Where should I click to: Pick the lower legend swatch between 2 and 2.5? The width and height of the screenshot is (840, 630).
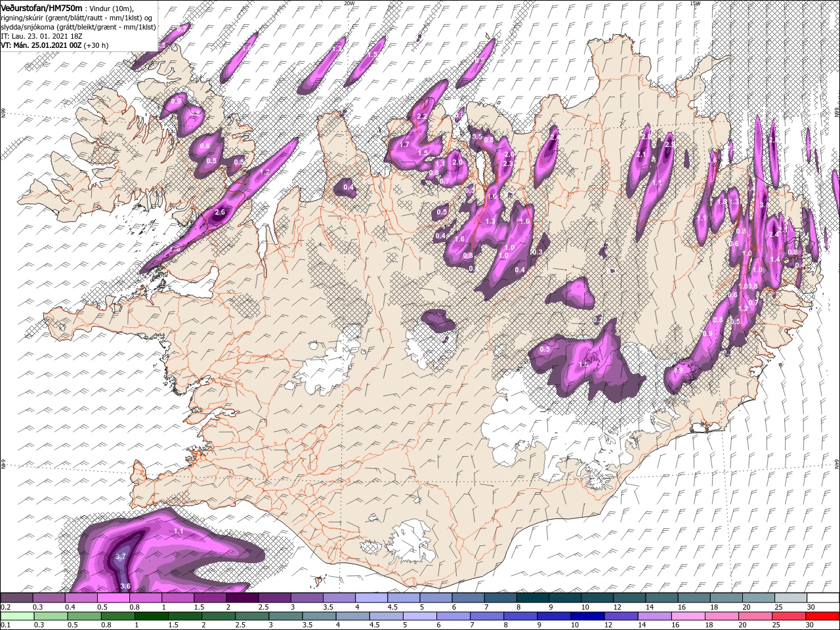pyautogui.click(x=218, y=616)
